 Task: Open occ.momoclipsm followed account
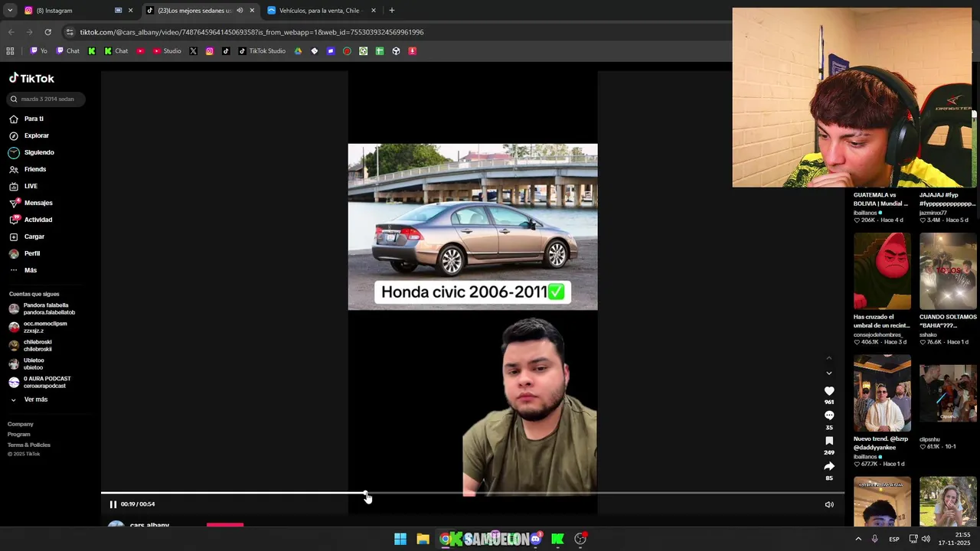38,327
